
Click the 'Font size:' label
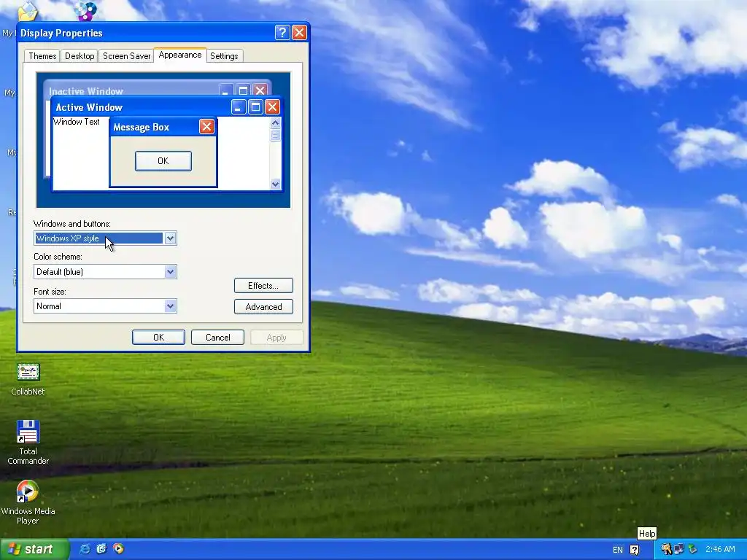(50, 292)
